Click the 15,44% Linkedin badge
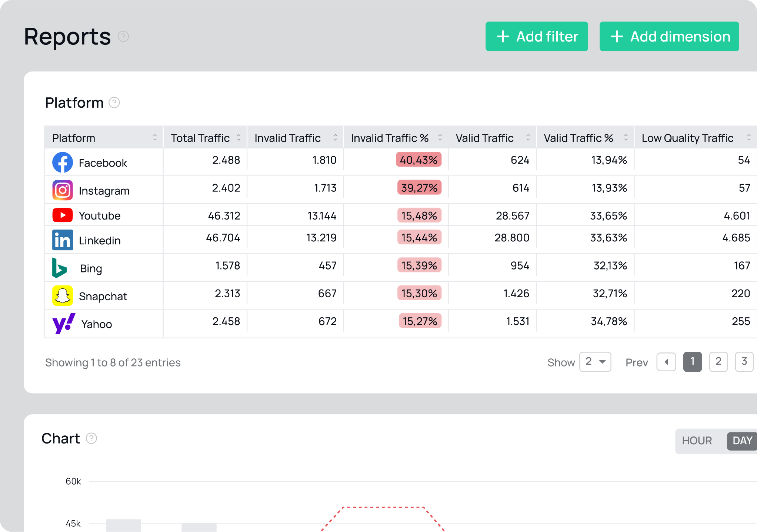 (419, 237)
